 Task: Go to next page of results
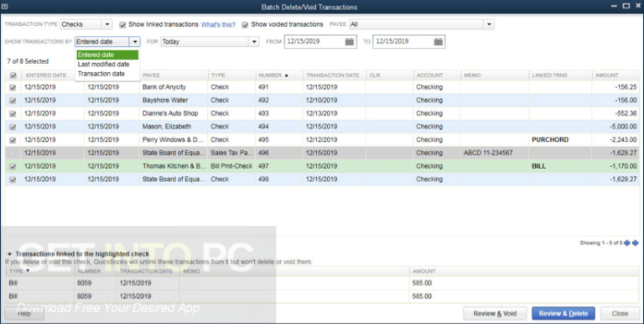coord(635,243)
